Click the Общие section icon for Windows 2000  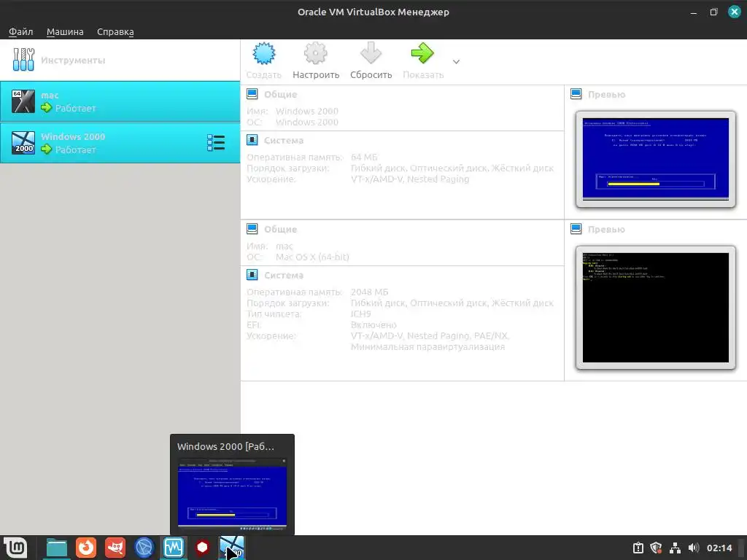tap(252, 94)
